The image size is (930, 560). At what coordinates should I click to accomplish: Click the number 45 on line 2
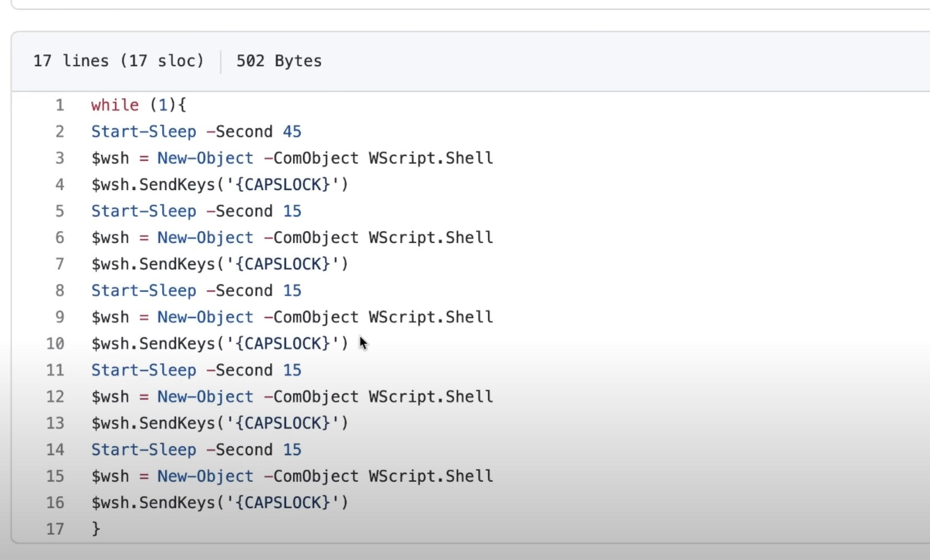(292, 132)
